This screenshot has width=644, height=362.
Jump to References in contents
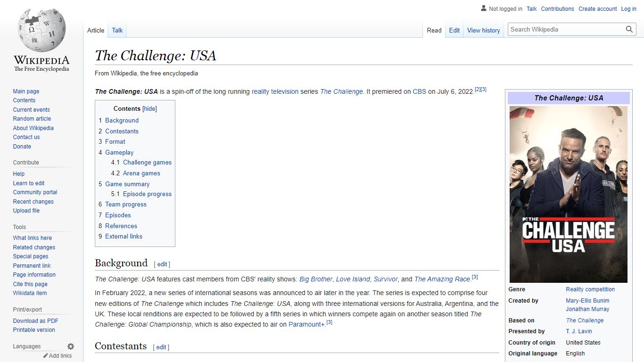click(121, 226)
